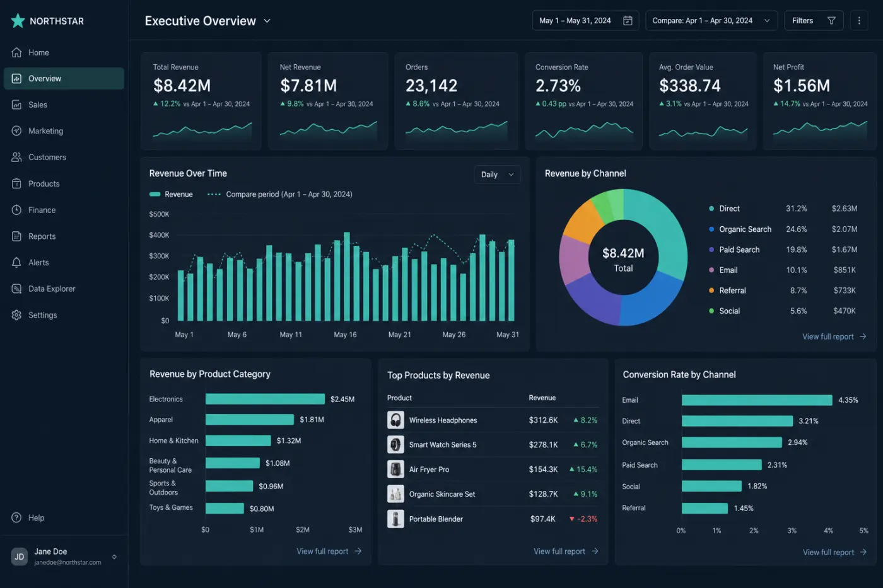This screenshot has width=883, height=588.
Task: Click the Air Fryer Pro thumbnail
Action: pos(395,469)
